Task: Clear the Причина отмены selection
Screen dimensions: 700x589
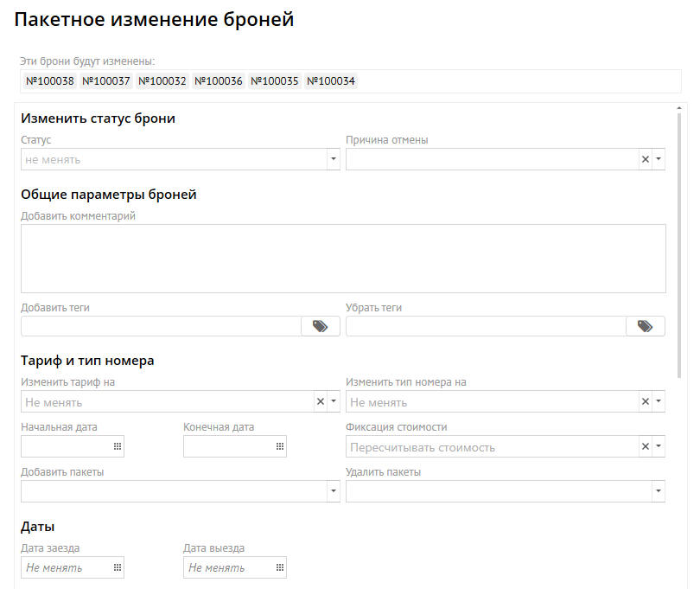Action: (x=645, y=159)
